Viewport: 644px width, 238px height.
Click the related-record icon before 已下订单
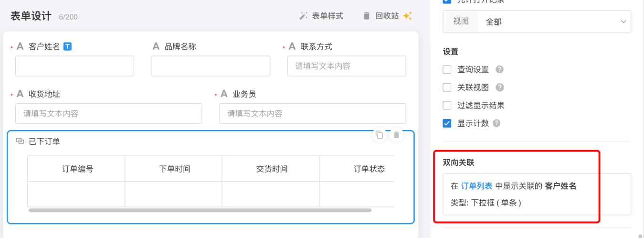[x=20, y=141]
